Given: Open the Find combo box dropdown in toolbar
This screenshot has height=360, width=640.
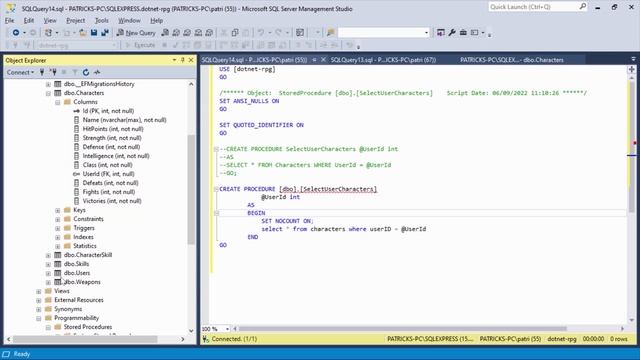Looking at the screenshot, I should click(x=426, y=33).
